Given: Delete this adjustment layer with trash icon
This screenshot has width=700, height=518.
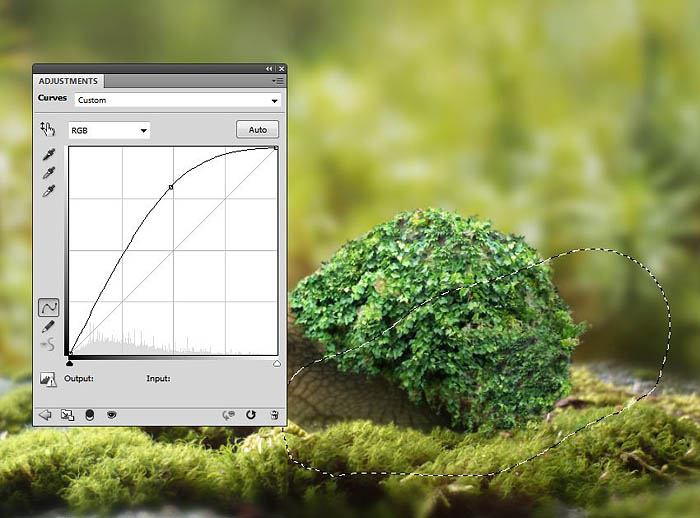Looking at the screenshot, I should click(274, 414).
